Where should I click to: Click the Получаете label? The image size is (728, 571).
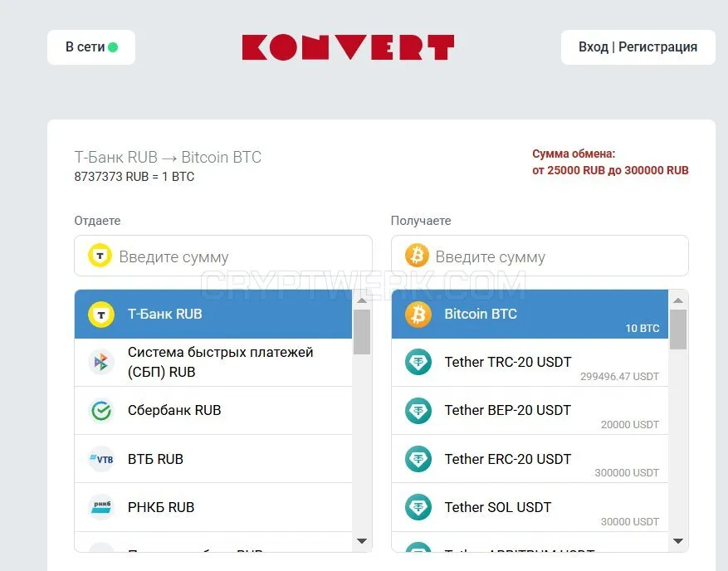(x=421, y=221)
